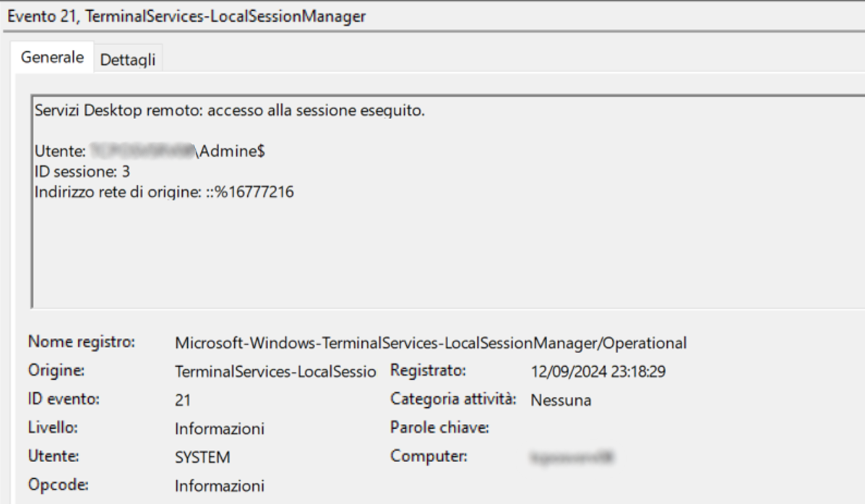Click the blurred Computer name value
The height and width of the screenshot is (504, 865).
[576, 457]
